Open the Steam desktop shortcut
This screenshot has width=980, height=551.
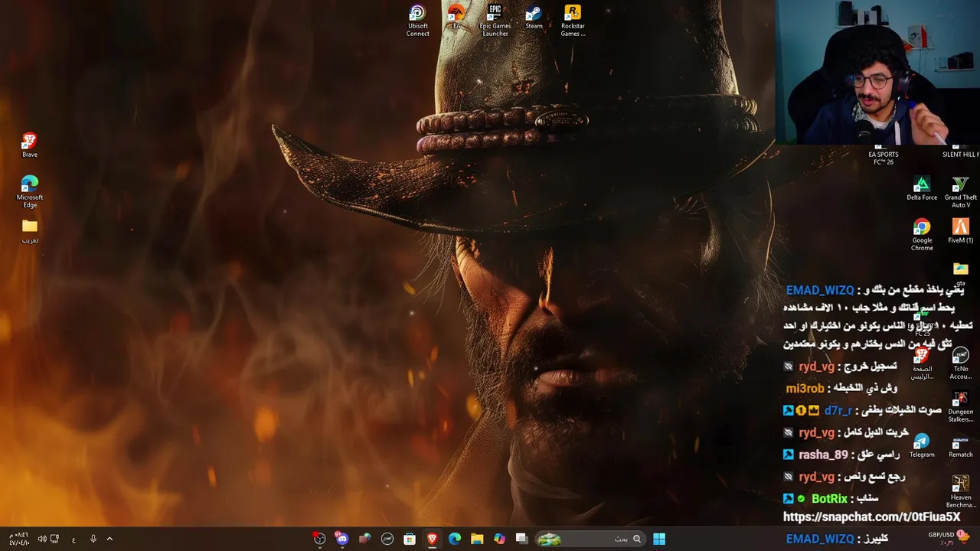pos(534,17)
